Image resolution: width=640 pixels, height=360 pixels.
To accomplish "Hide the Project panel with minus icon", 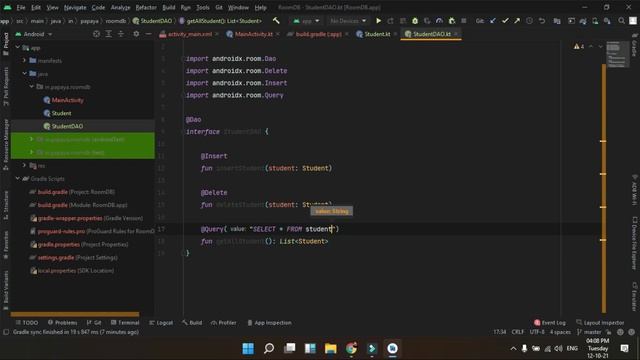I will coord(149,34).
